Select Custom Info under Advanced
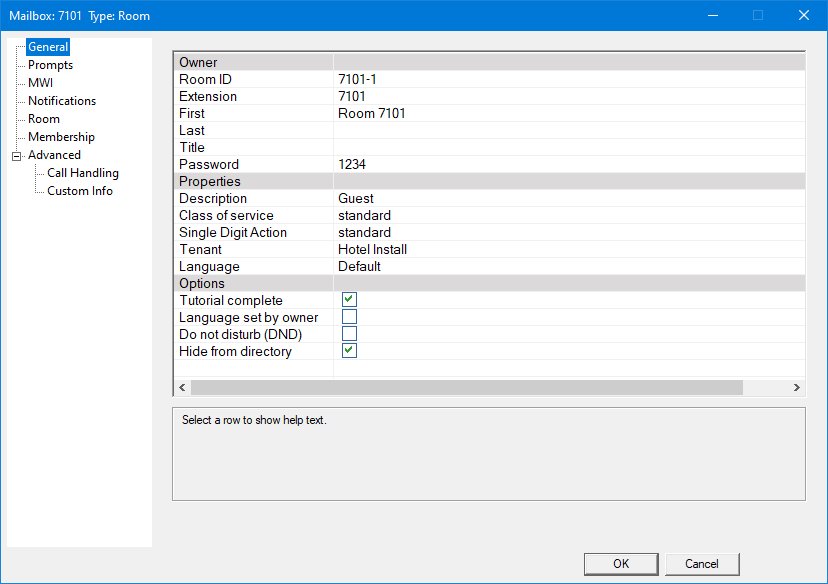This screenshot has width=828, height=584. (x=80, y=191)
